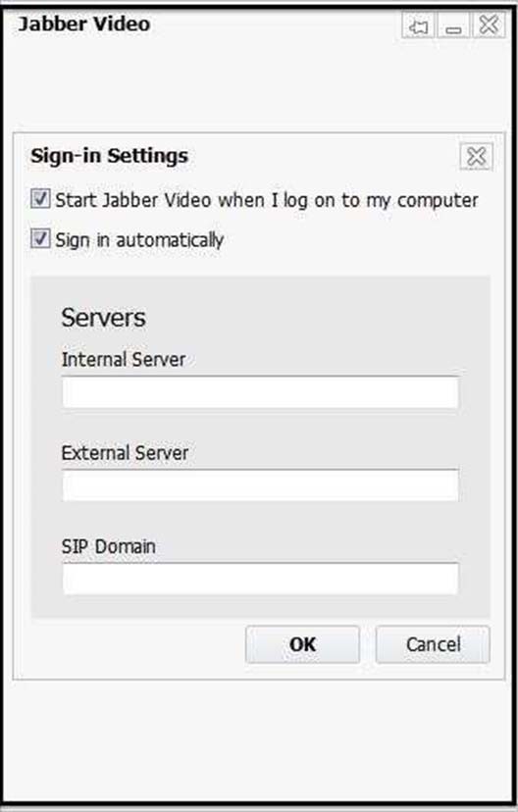The image size is (518, 812).
Task: Close the Sign-in Settings dialog with X
Action: (x=477, y=156)
